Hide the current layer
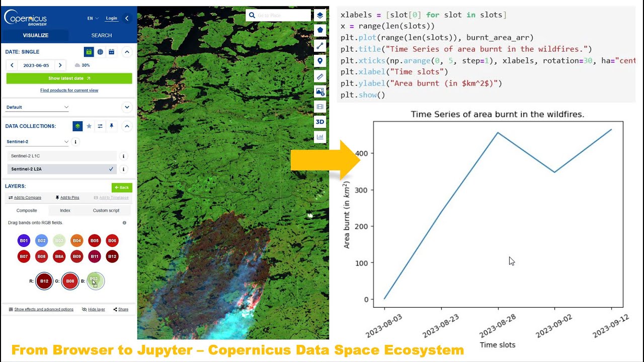The width and height of the screenshot is (644, 362). 94,310
